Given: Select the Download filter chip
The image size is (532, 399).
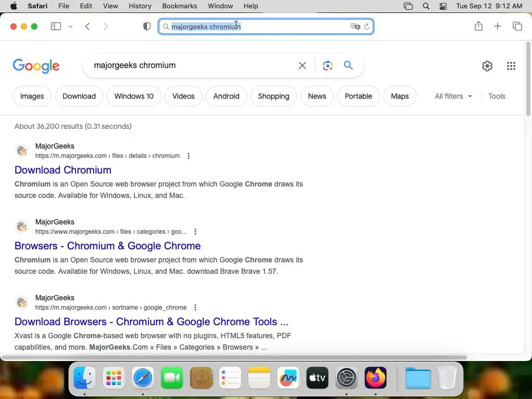Looking at the screenshot, I should [x=79, y=96].
